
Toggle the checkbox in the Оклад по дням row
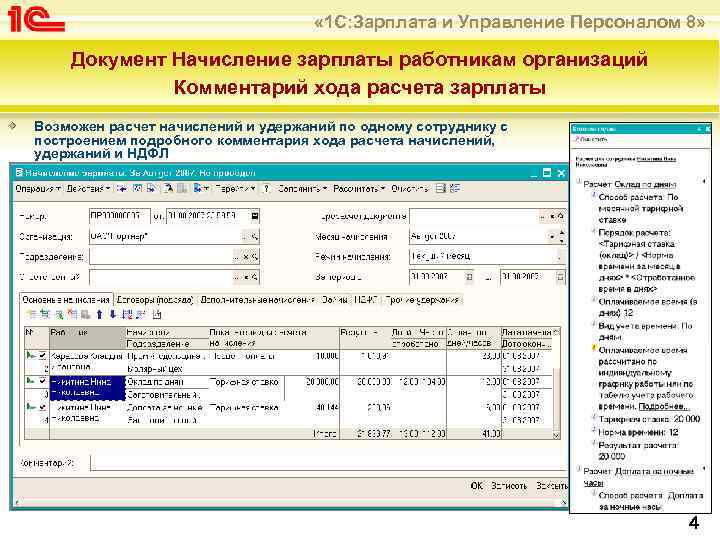43,381
